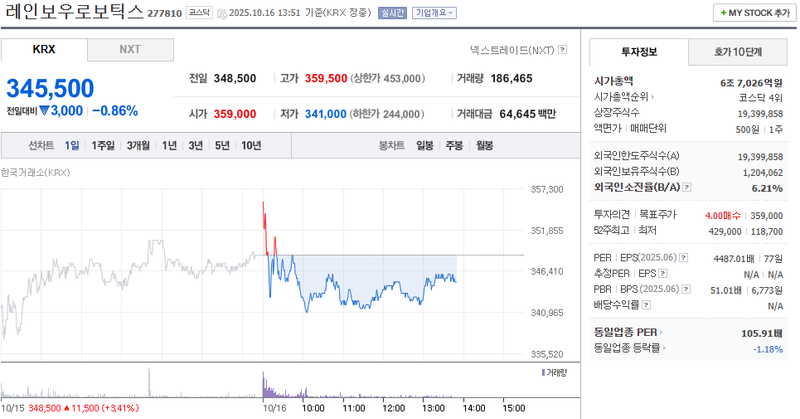This screenshot has height=419, width=800.
Task: Switch to the 일봉 candle chart
Action: tap(425, 145)
